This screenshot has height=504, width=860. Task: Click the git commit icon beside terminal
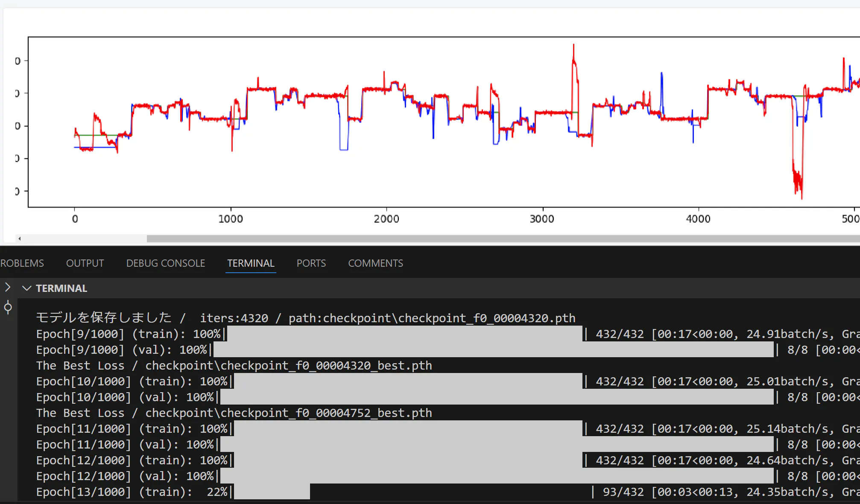8,307
